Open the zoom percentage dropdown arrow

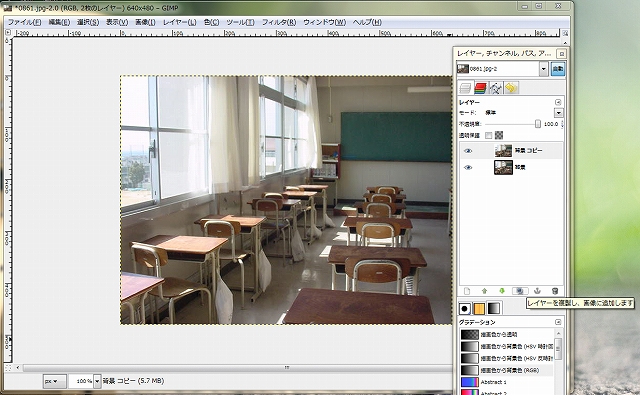click(97, 381)
